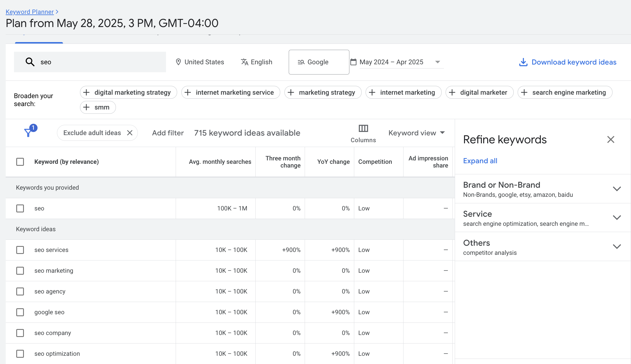Click Expand all in Refine keywords
Viewport: 631px width, 364px height.
(480, 161)
